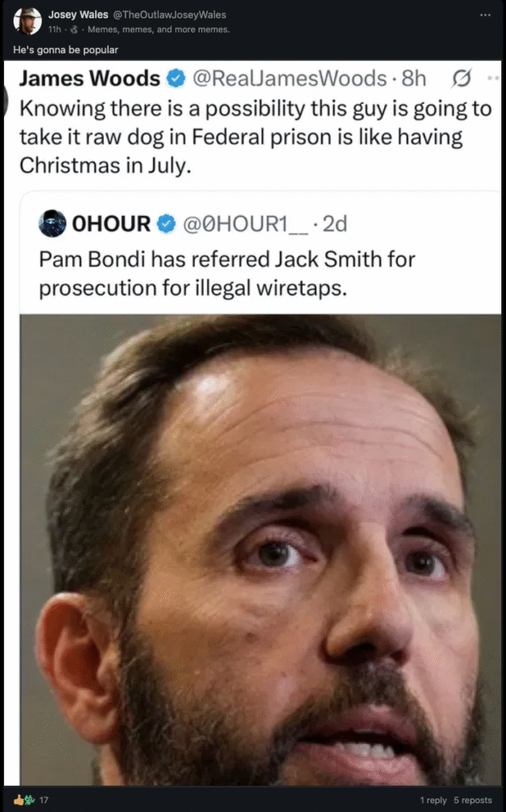Open the James Woods tweet overflow dots

pyautogui.click(x=493, y=79)
